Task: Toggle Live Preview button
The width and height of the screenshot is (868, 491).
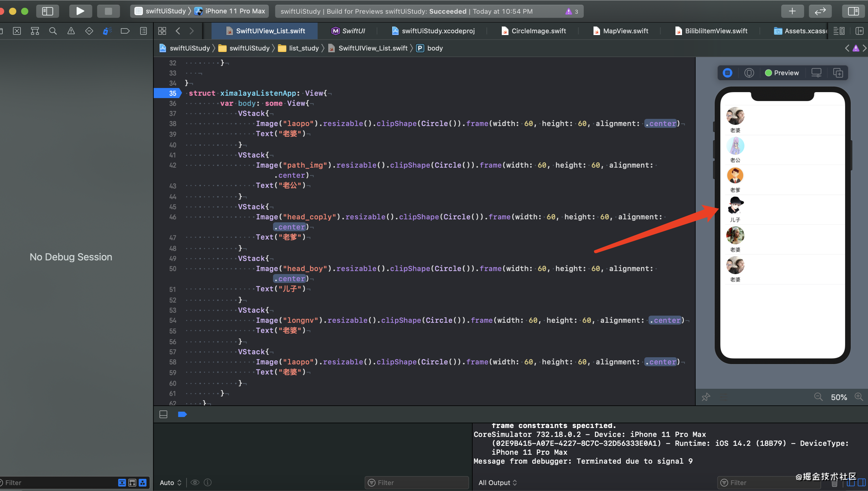Action: click(x=727, y=73)
